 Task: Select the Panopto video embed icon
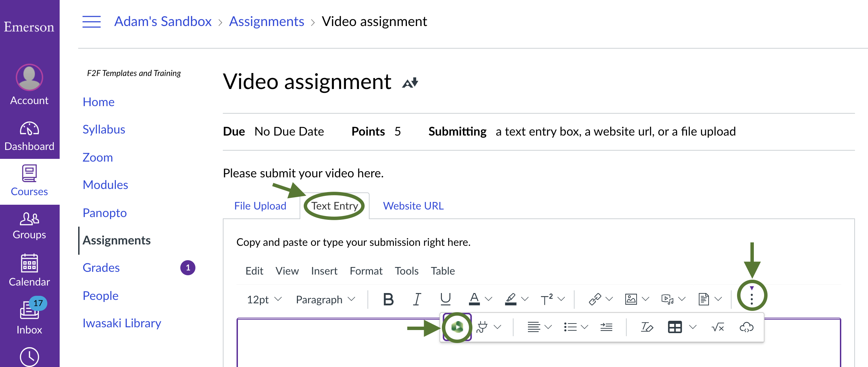(457, 327)
